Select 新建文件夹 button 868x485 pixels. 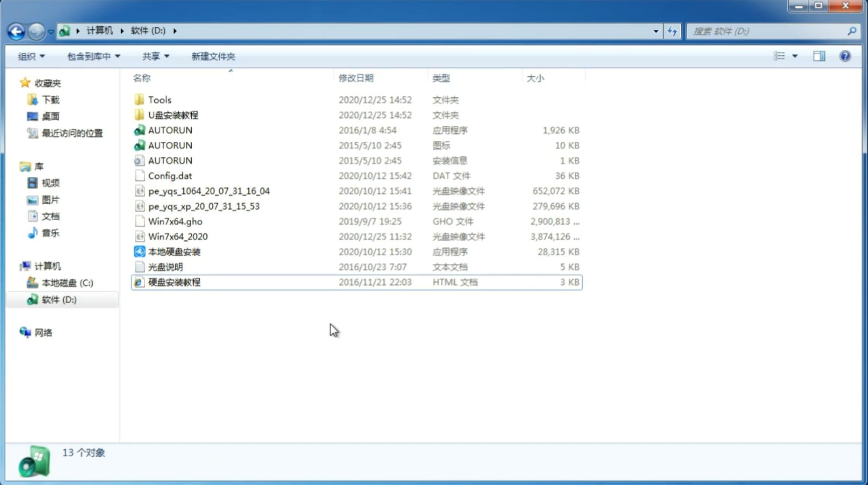click(214, 56)
